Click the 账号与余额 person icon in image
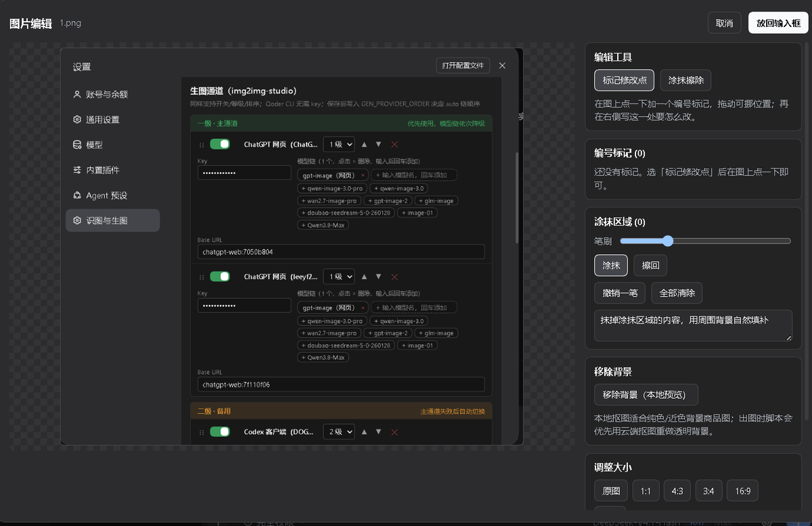The height and width of the screenshot is (526, 812). pos(77,95)
